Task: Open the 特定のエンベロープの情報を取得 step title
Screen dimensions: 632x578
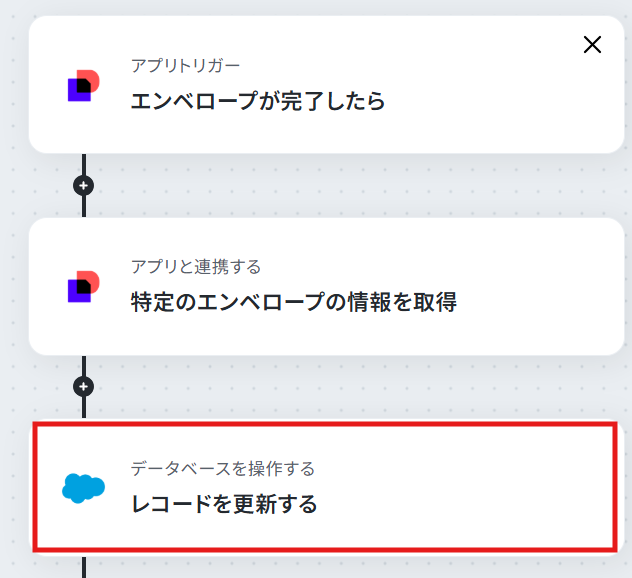Action: 294,302
